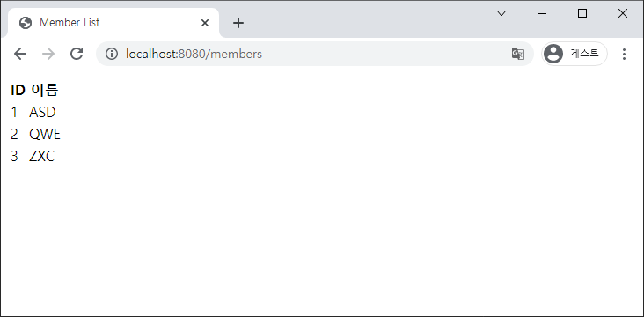Click the globe favicon on the tab
644x317 pixels.
(26, 23)
